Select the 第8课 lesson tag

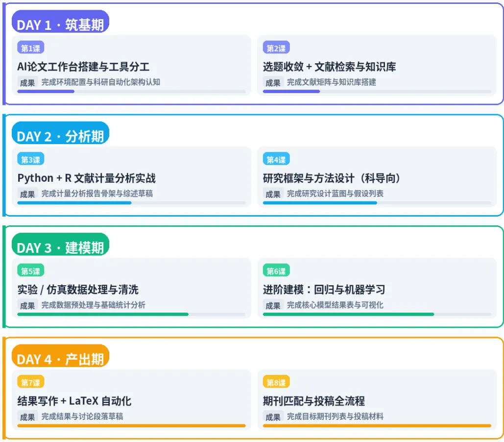coord(276,382)
